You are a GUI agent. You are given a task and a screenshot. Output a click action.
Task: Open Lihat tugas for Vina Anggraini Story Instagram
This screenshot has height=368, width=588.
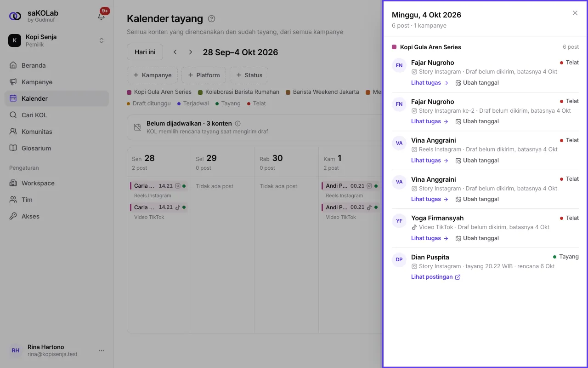[x=430, y=199]
